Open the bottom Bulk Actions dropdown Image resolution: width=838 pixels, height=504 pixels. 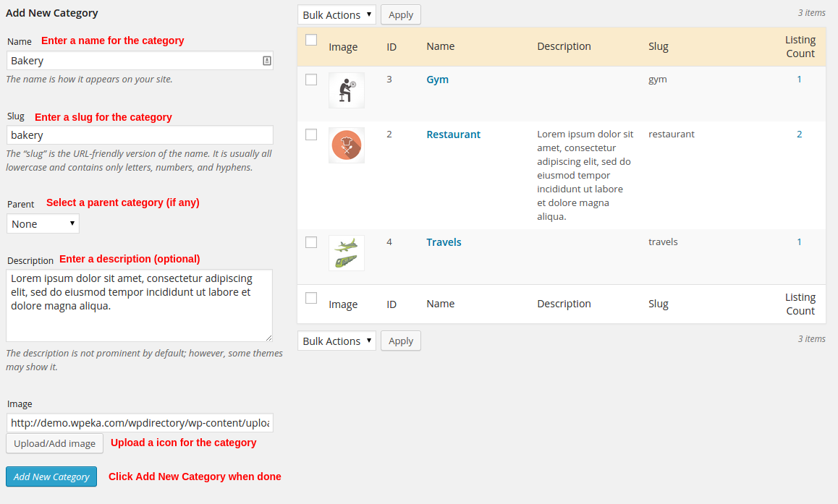(337, 341)
